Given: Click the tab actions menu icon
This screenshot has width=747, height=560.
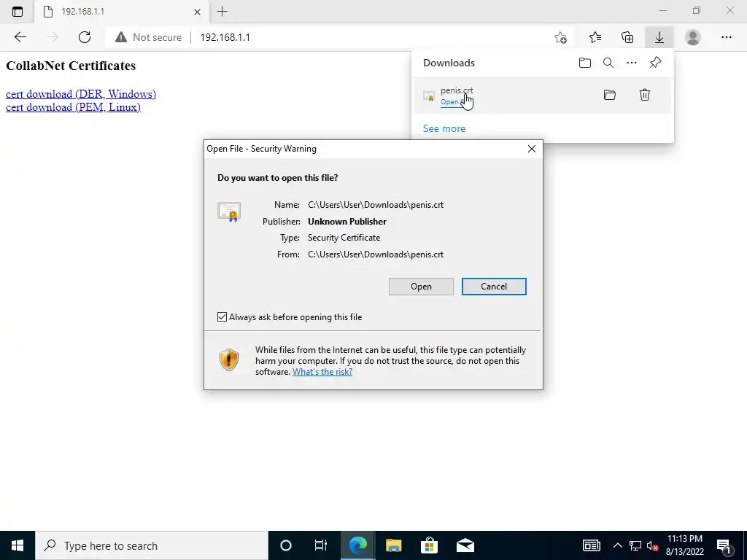Looking at the screenshot, I should click(18, 12).
